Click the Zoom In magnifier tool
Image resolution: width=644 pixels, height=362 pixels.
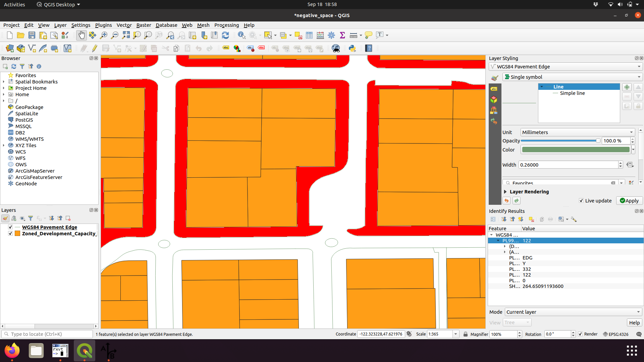pyautogui.click(x=104, y=35)
